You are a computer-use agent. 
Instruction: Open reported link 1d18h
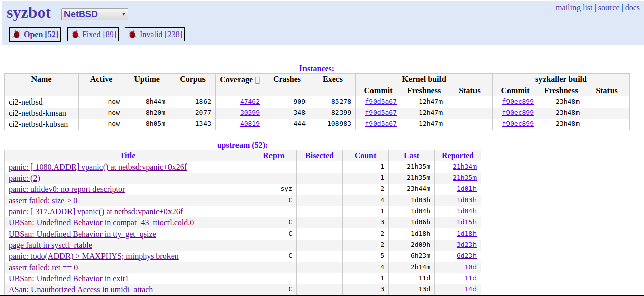point(466,234)
